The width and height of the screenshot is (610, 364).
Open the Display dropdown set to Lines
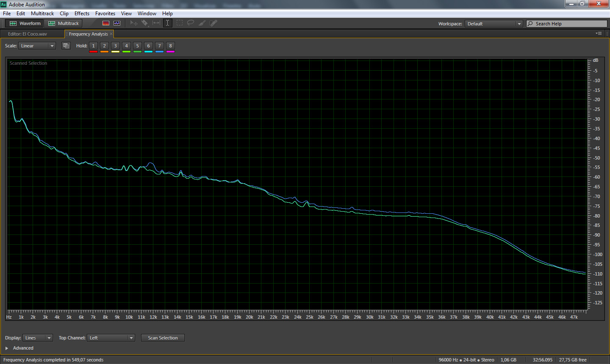pos(38,338)
